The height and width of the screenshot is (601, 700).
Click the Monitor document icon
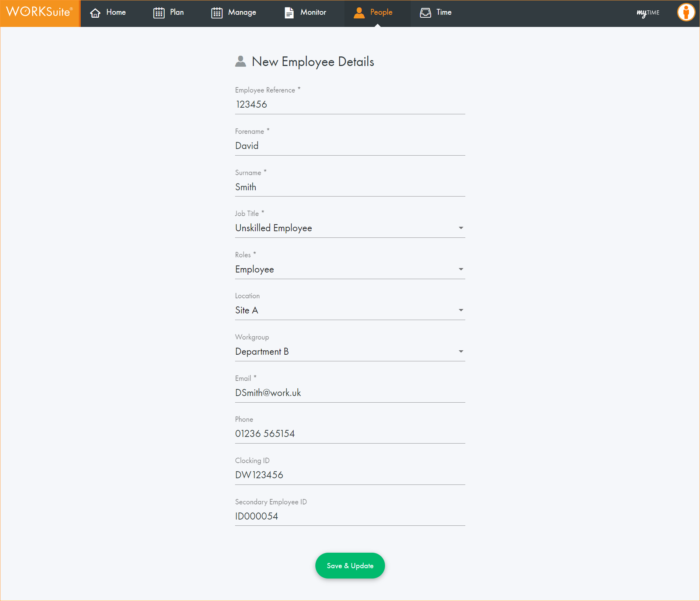coord(289,13)
